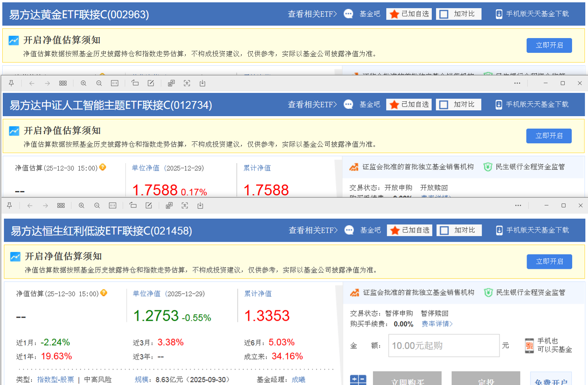Open fund manager 成曦 profile link
Screen dimensions: 588x385
click(x=298, y=380)
